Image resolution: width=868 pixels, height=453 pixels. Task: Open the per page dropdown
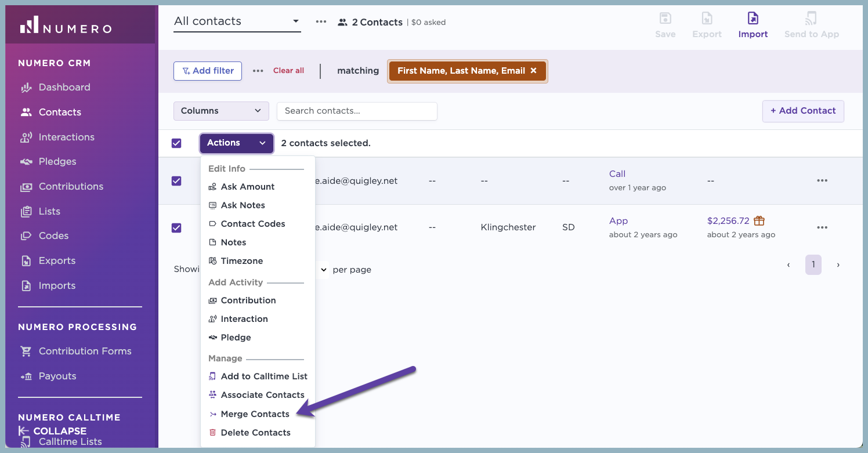click(323, 270)
